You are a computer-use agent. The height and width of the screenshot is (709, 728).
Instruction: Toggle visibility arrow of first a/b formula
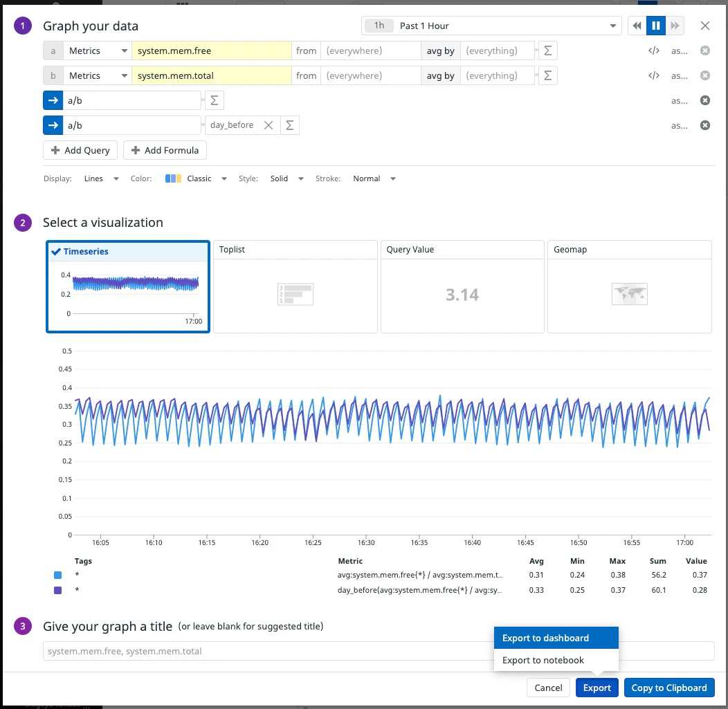[x=53, y=101]
